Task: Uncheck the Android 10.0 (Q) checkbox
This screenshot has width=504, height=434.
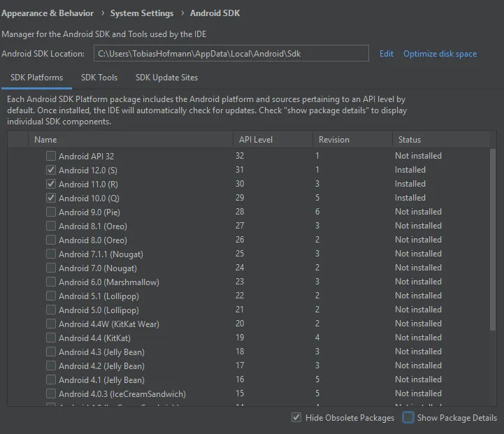Action: point(51,198)
